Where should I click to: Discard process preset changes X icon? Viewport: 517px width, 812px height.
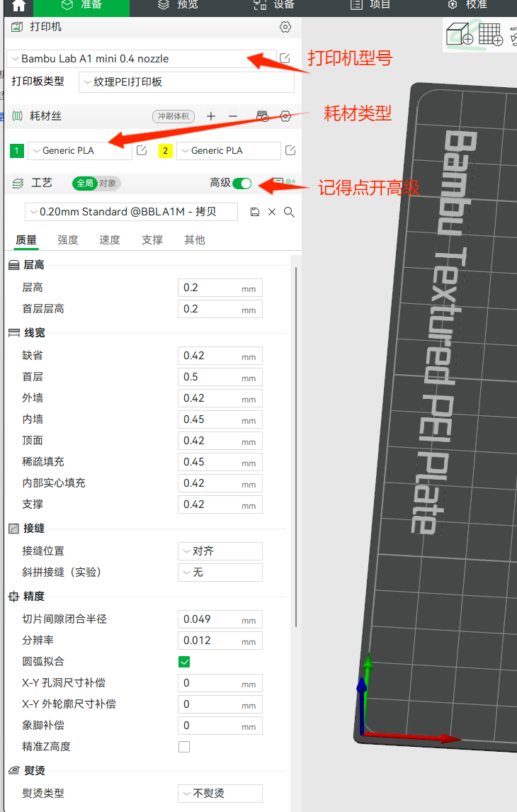[272, 212]
